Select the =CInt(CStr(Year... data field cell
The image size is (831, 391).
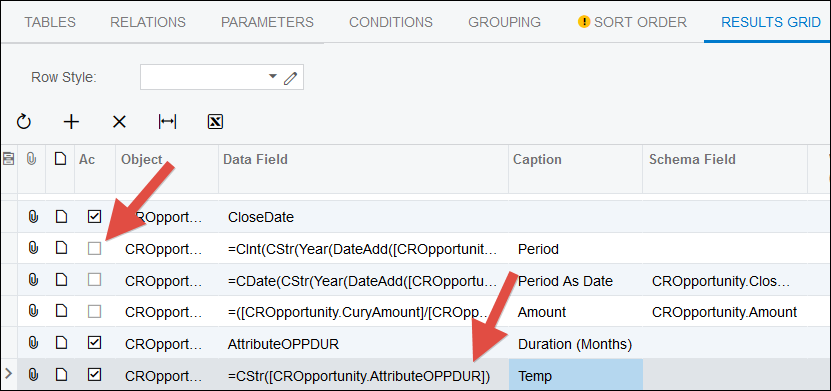pos(364,248)
